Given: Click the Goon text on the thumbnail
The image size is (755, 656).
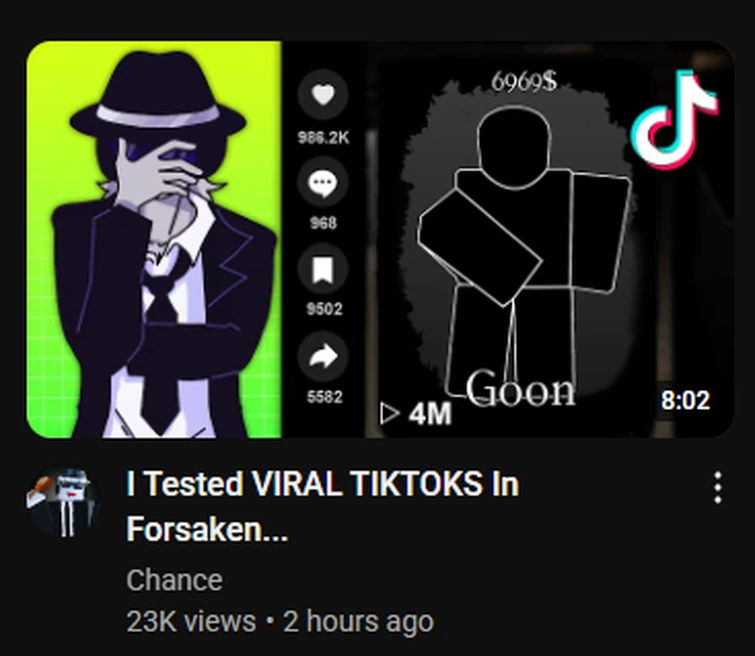Looking at the screenshot, I should 521,389.
